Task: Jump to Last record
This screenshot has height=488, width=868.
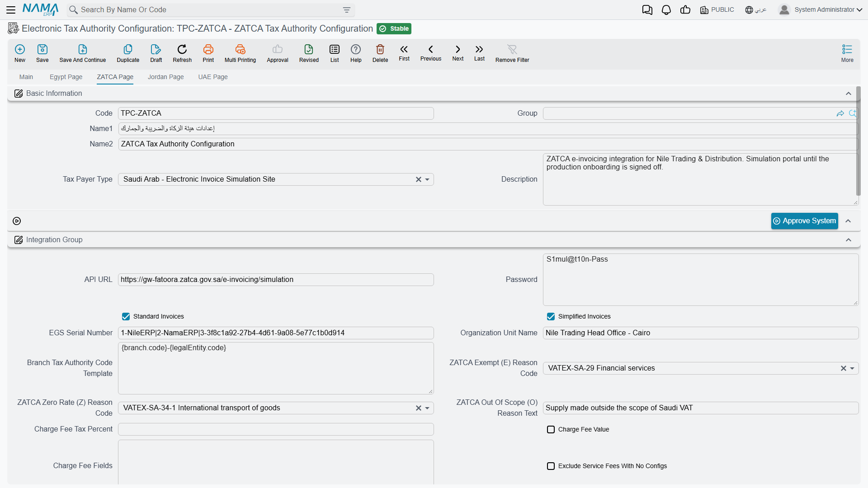Action: point(479,52)
